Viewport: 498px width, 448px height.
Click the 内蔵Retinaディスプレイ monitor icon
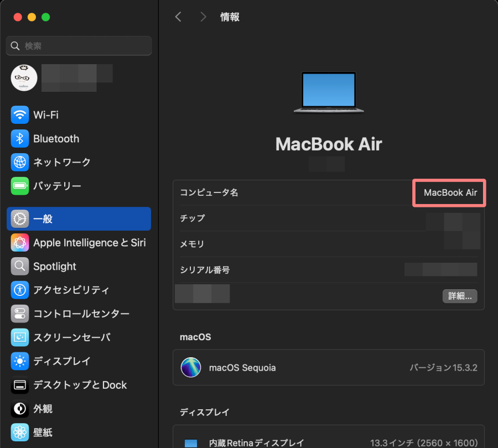coord(191,443)
